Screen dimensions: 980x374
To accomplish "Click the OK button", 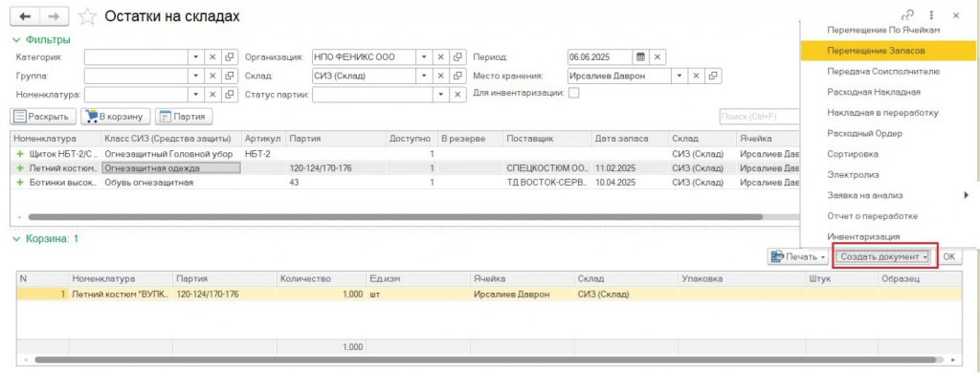I will coord(948,256).
